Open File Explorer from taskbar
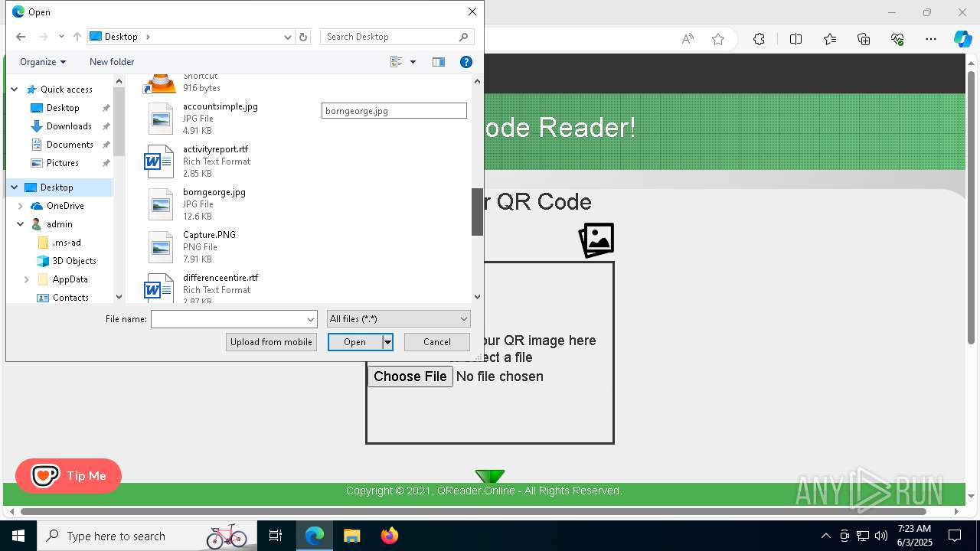The height and width of the screenshot is (551, 980). click(351, 536)
